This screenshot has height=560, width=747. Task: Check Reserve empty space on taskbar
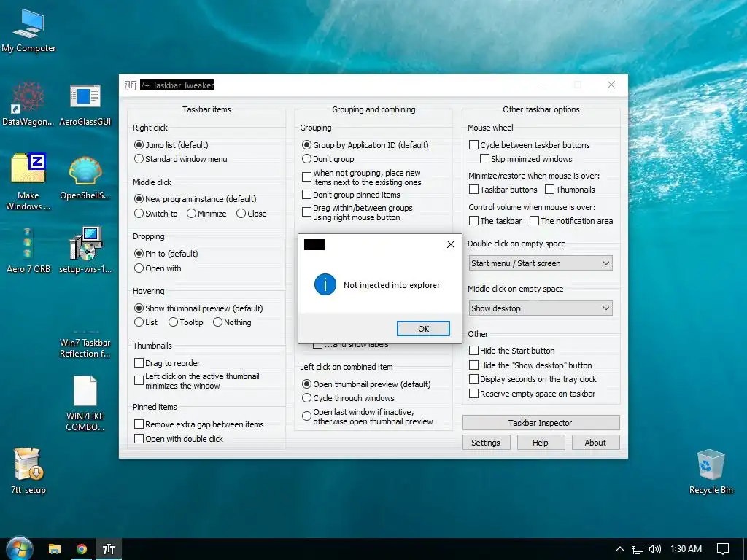point(532,394)
